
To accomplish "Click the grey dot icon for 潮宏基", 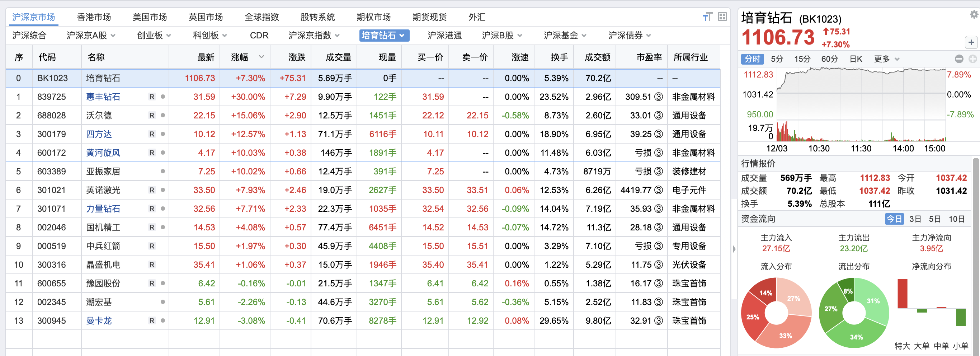I will pyautogui.click(x=163, y=302).
